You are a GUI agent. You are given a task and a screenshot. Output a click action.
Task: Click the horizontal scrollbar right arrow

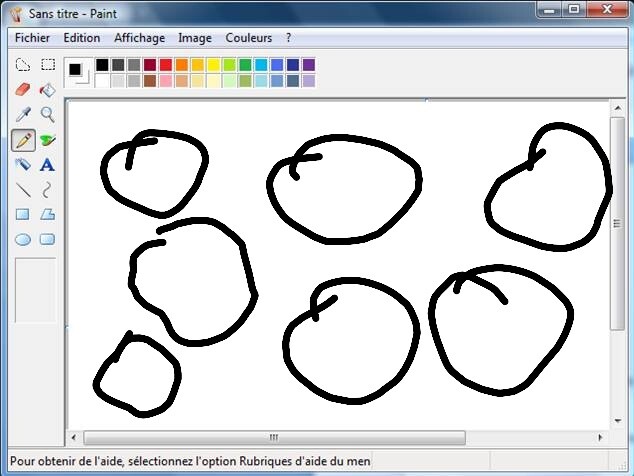[601, 438]
